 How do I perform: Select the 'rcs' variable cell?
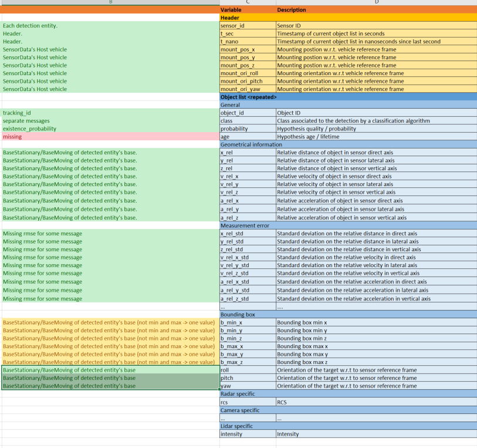248,402
